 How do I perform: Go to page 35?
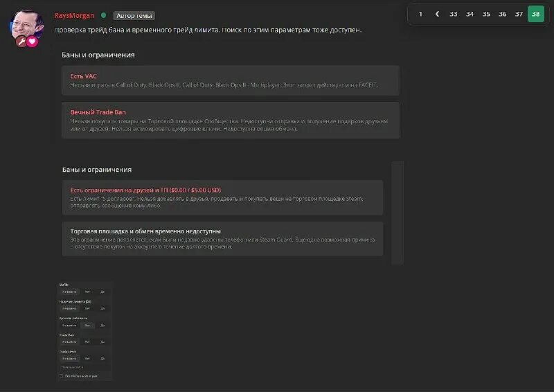(486, 14)
